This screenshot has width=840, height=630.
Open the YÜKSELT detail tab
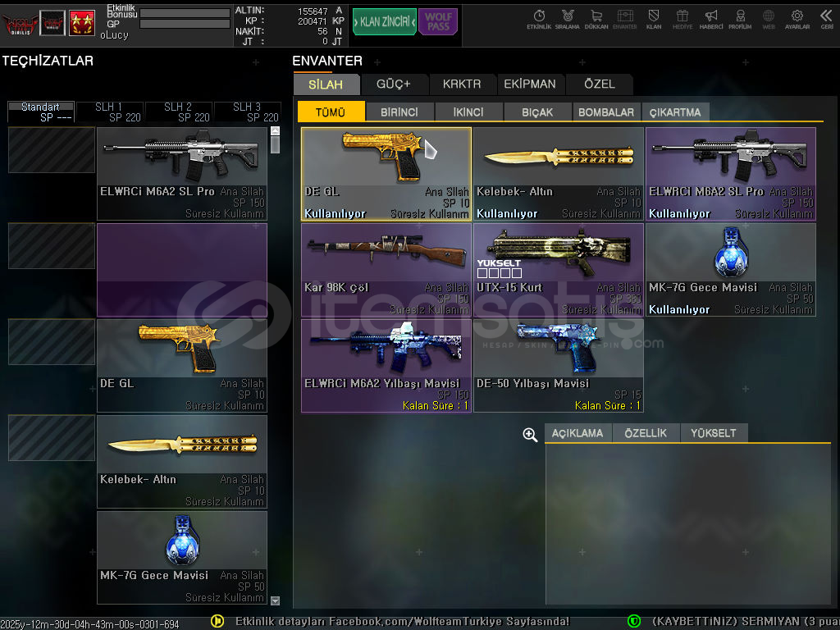pos(714,433)
